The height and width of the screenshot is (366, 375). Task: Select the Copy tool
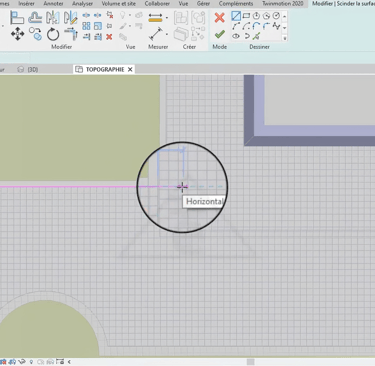coord(35,34)
